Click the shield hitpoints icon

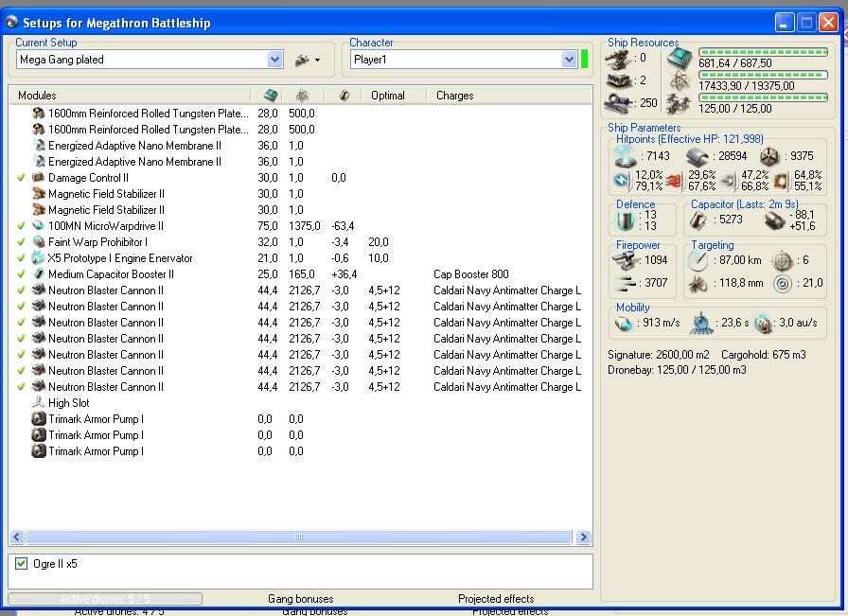(627, 156)
